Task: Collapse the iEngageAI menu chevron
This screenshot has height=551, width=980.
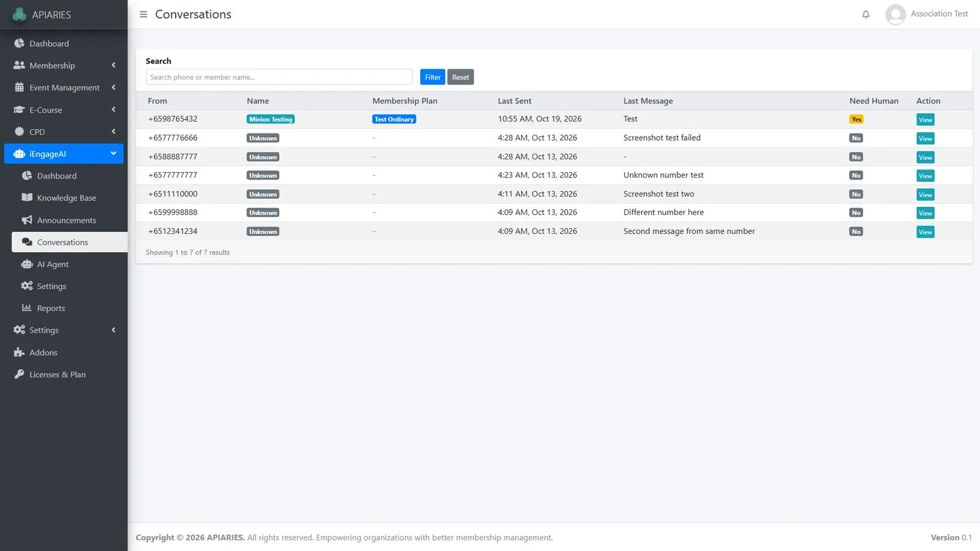Action: click(113, 154)
